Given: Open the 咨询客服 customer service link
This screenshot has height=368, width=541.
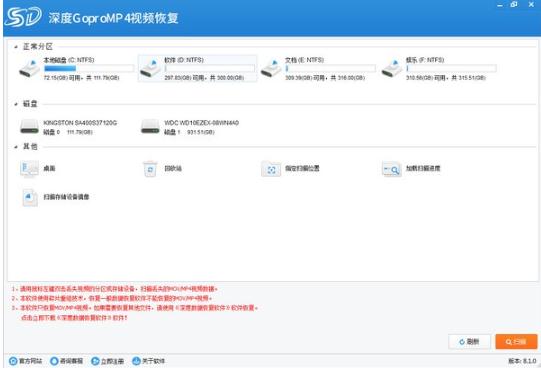Looking at the screenshot, I should (x=67, y=361).
